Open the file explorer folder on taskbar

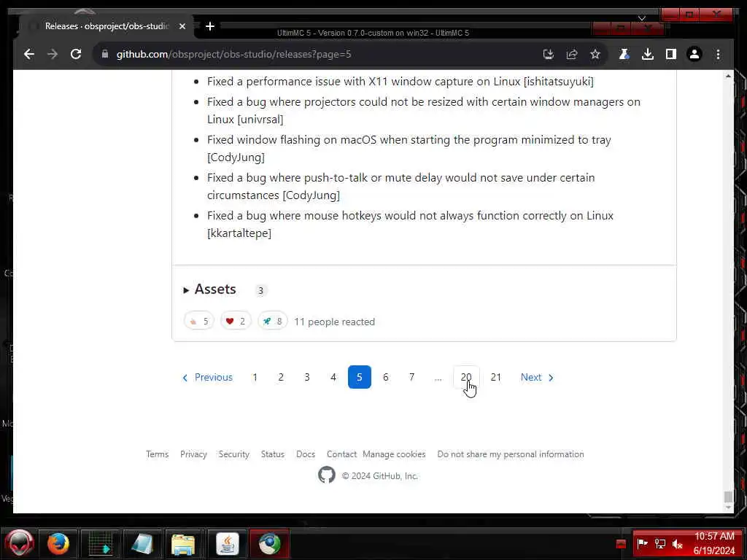click(x=183, y=544)
